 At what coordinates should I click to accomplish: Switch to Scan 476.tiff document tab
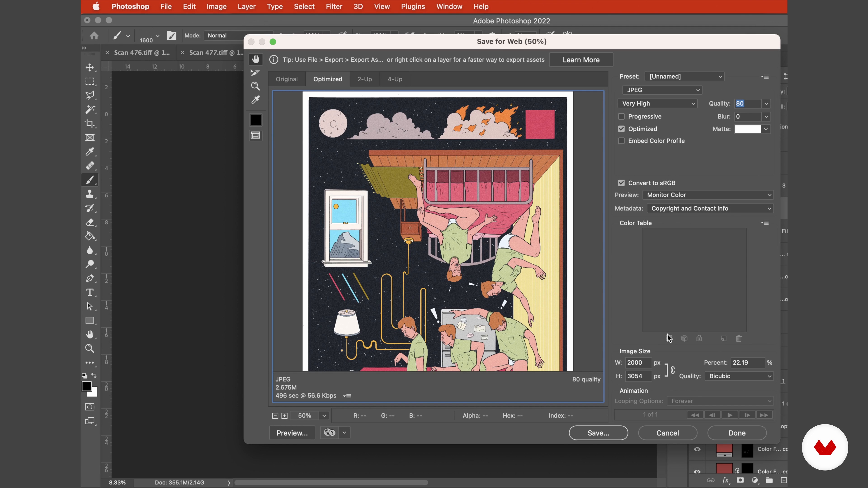[x=142, y=53]
